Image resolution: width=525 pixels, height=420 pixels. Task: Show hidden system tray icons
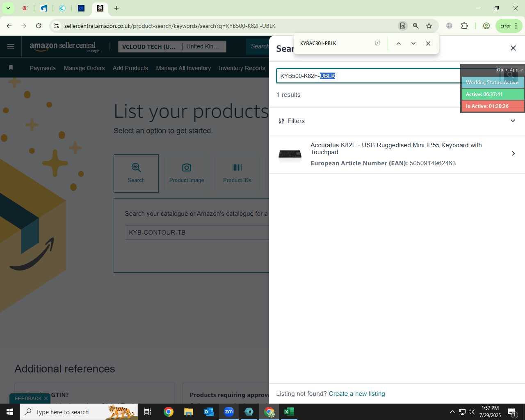452,412
